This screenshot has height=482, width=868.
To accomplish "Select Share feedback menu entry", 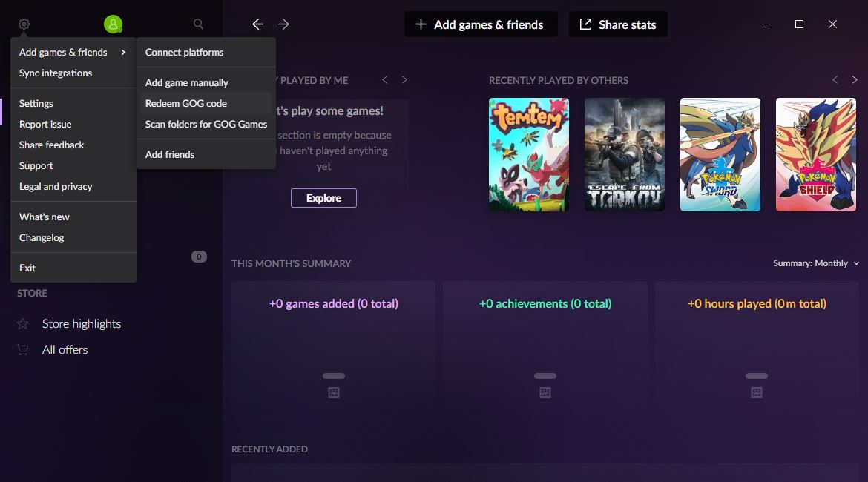I will 73,145.
